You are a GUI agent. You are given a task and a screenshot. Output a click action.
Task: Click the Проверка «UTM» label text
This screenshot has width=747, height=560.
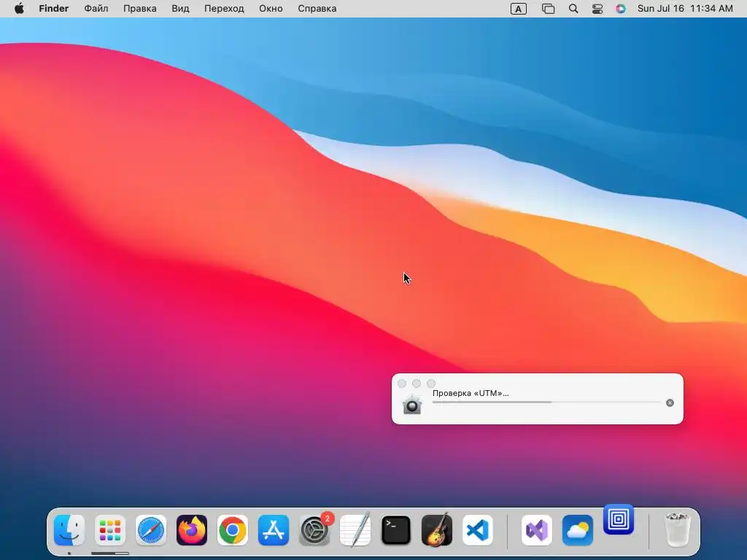coord(471,393)
